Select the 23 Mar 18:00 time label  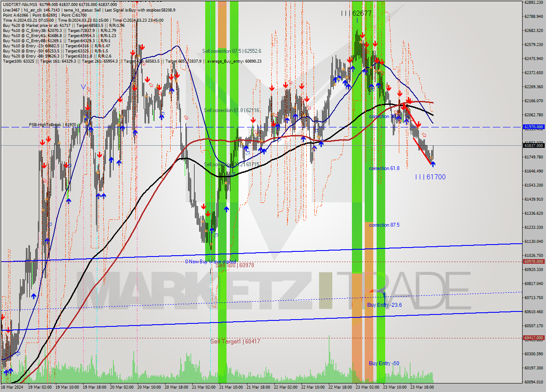421,387
